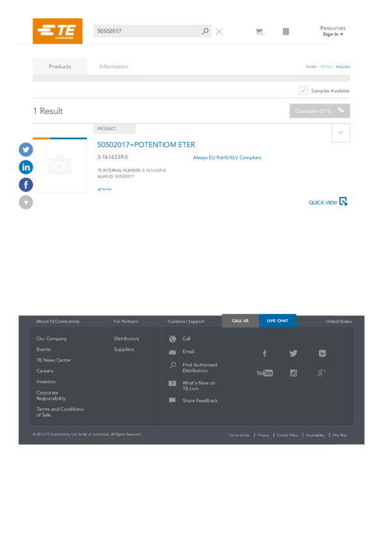The width and height of the screenshot is (392, 555).
Task: Select ENGLISH units
Action: [x=343, y=67]
